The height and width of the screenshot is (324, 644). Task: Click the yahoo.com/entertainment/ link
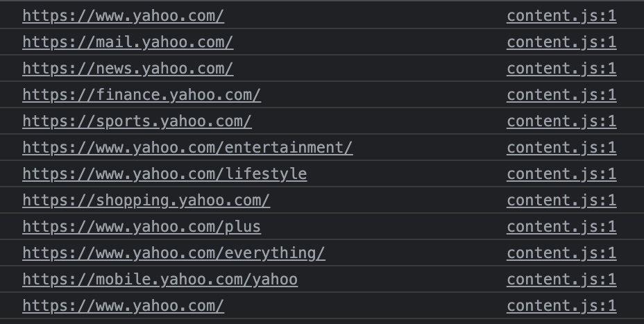[x=187, y=148]
